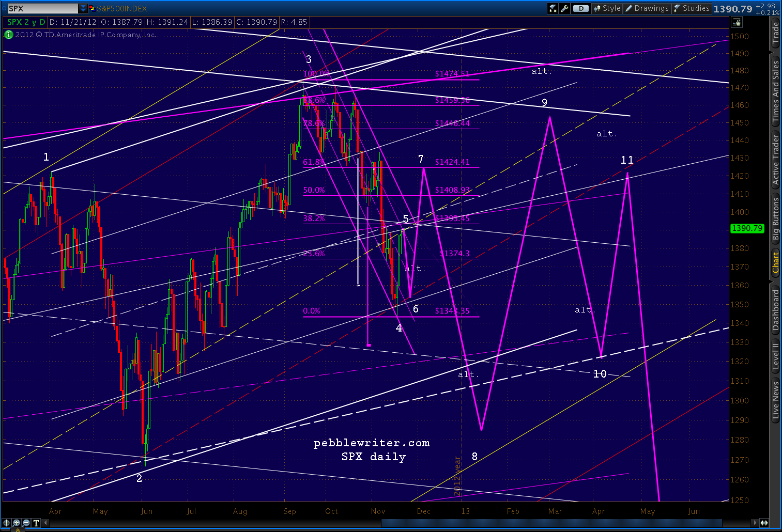Open the Studies menu
Image resolution: width=782 pixels, height=532 pixels.
click(692, 8)
